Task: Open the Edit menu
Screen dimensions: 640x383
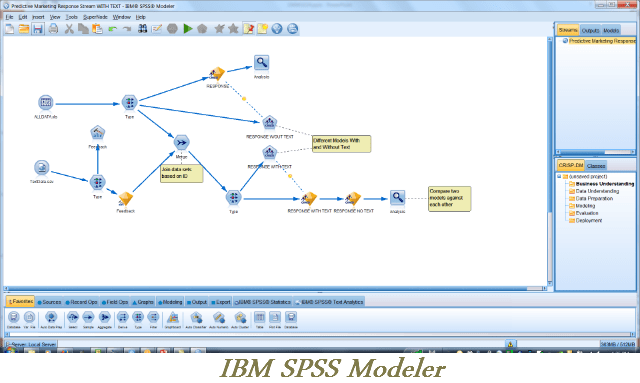Action: [x=23, y=17]
